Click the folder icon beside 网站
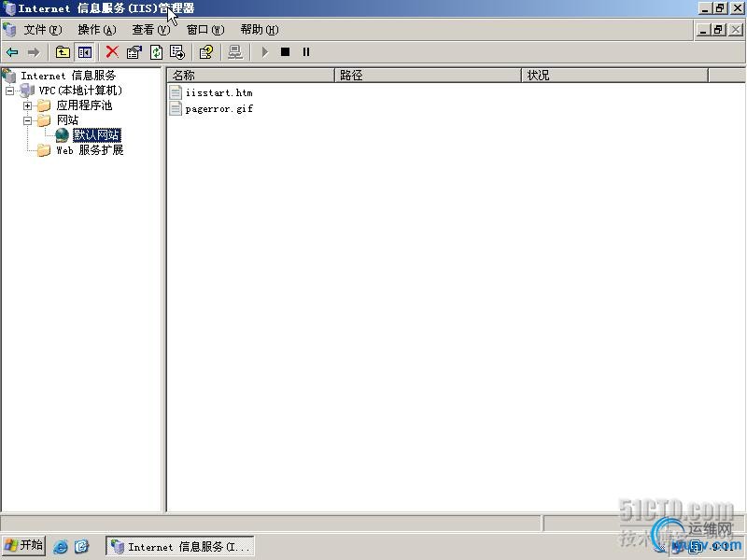This screenshot has width=747, height=560. pyautogui.click(x=44, y=120)
